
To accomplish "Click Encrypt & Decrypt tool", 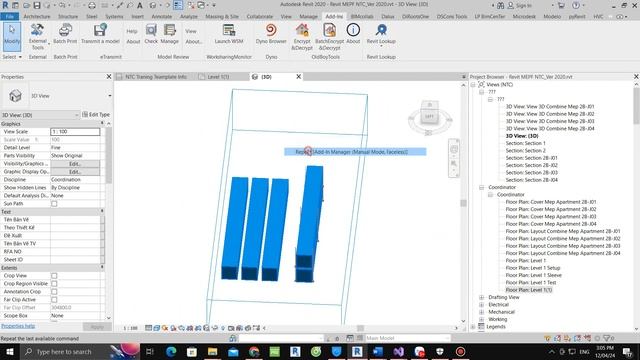I will point(302,37).
